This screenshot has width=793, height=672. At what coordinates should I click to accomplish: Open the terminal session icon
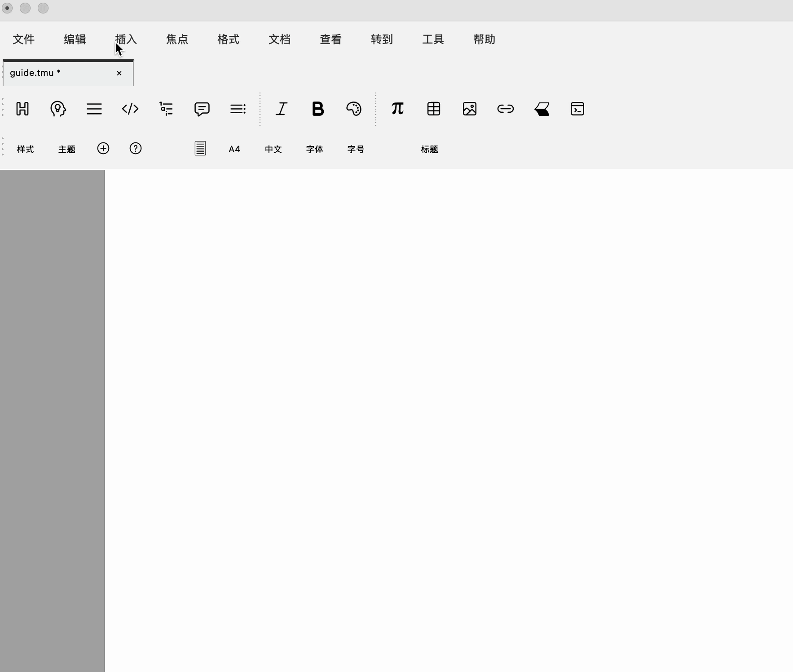click(577, 109)
